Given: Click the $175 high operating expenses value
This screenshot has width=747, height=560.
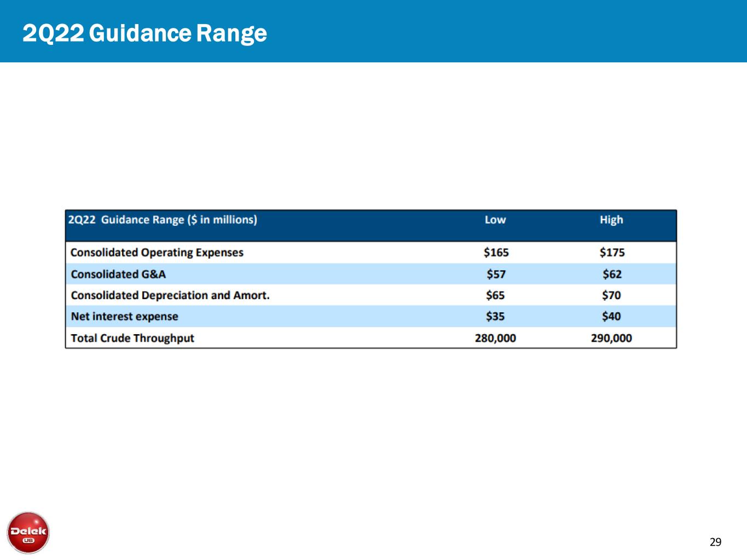Looking at the screenshot, I should click(612, 253).
